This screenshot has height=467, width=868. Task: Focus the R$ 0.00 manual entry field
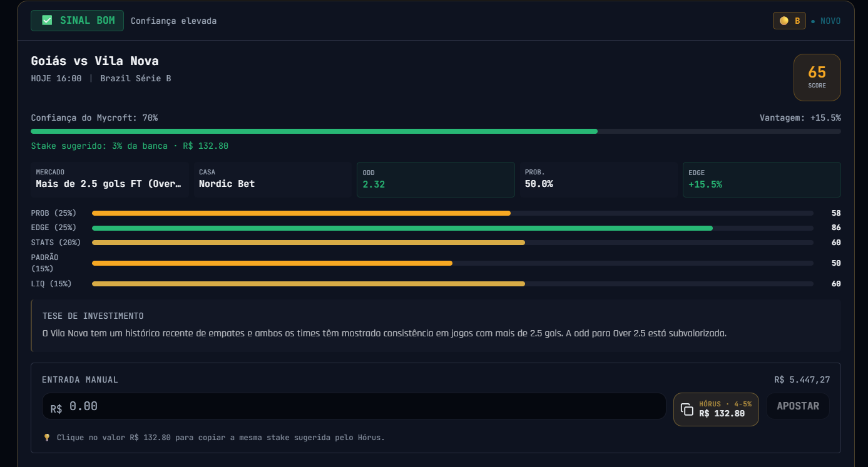pos(354,406)
